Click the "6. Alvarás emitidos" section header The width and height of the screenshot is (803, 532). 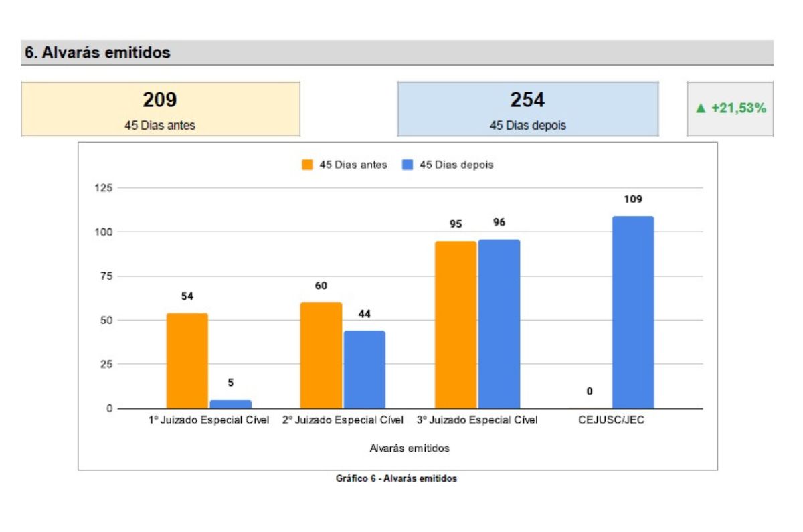click(98, 53)
